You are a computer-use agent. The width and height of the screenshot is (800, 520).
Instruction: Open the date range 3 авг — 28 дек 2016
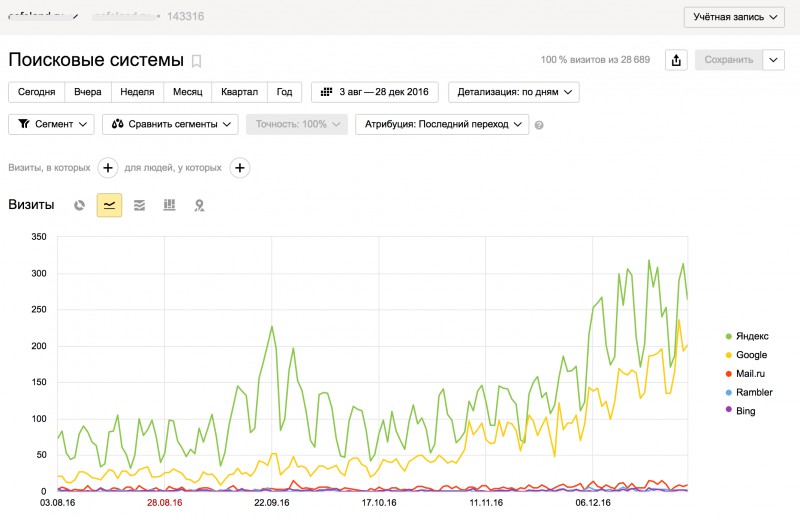pyautogui.click(x=375, y=92)
